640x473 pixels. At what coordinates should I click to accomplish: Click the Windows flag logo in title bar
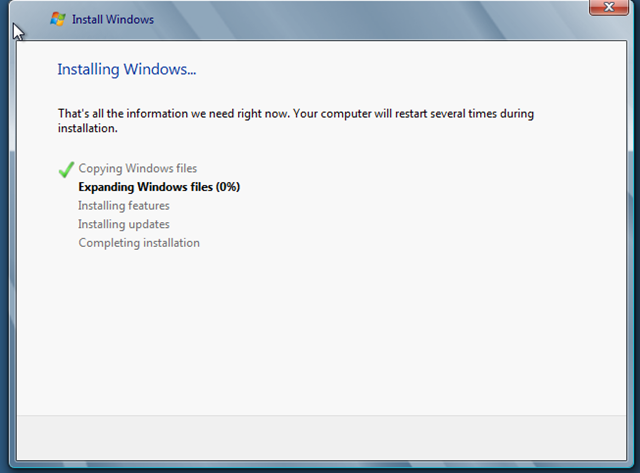(58, 19)
